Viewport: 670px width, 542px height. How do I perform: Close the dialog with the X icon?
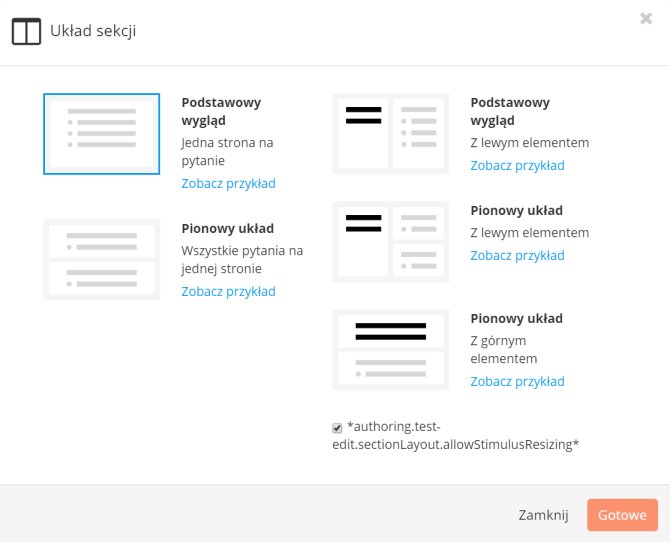pos(646,18)
